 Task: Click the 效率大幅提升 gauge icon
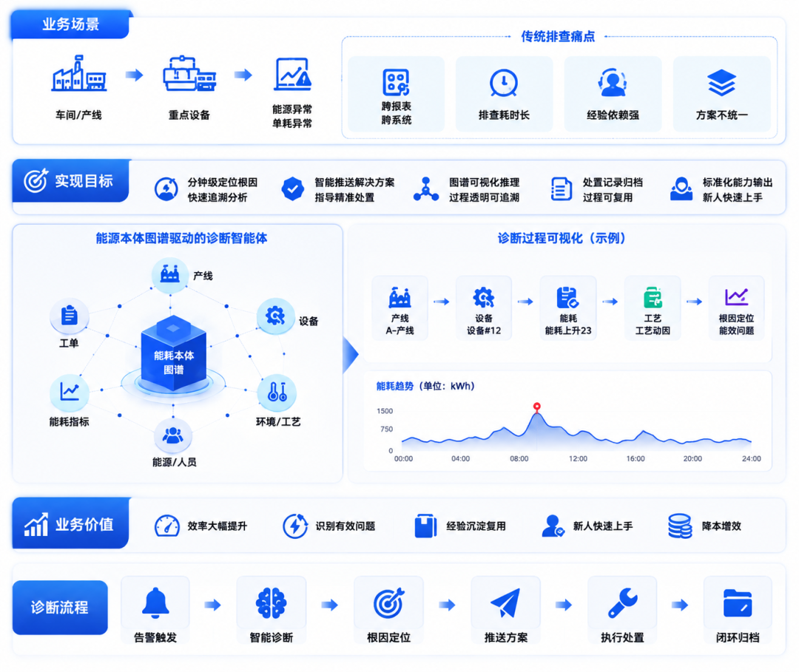[x=166, y=526]
